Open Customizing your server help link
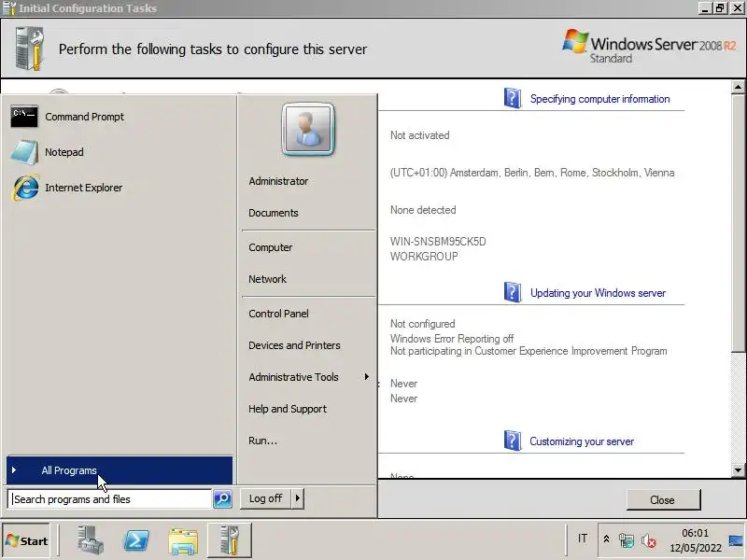Image resolution: width=747 pixels, height=560 pixels. [x=582, y=441]
